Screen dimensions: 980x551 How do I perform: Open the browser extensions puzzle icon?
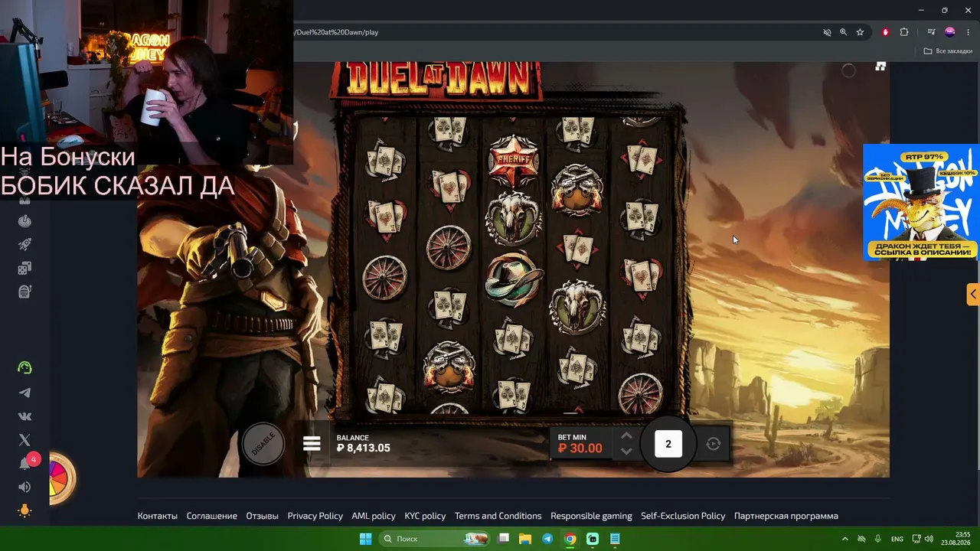(x=904, y=32)
